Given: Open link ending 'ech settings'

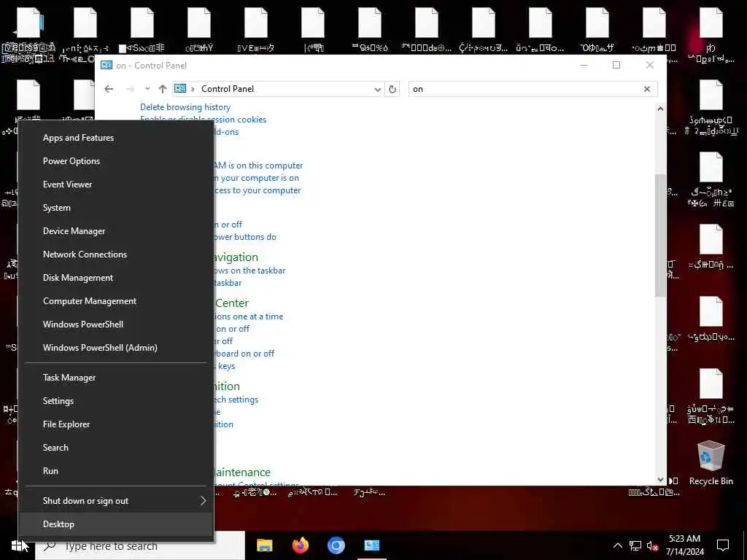Looking at the screenshot, I should click(x=236, y=400).
